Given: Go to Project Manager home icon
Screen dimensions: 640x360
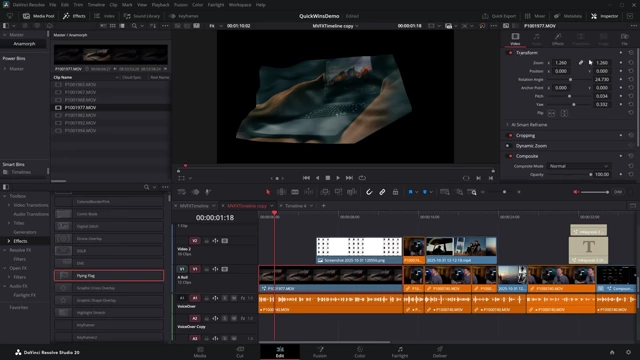Looking at the screenshot, I should pyautogui.click(x=612, y=352).
